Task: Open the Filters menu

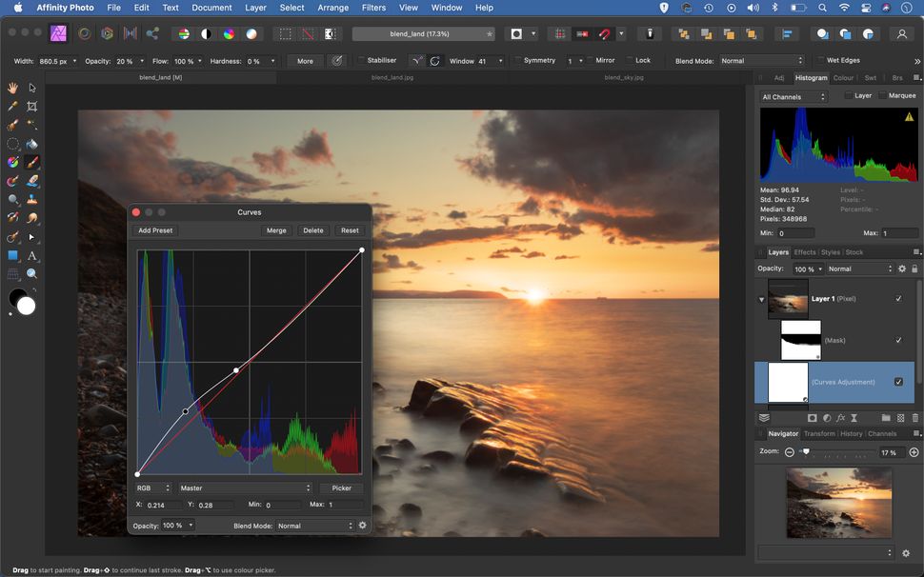Action: [372, 8]
